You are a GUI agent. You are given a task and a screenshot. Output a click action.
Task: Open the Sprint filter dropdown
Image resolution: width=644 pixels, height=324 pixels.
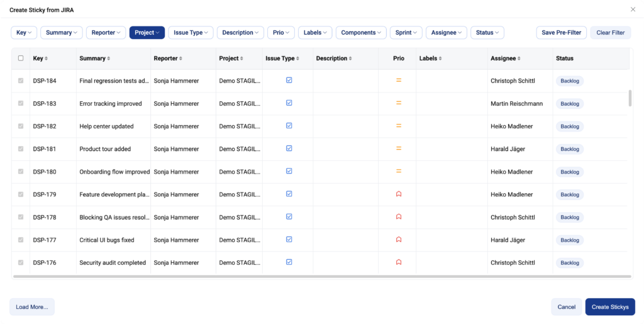pyautogui.click(x=406, y=33)
